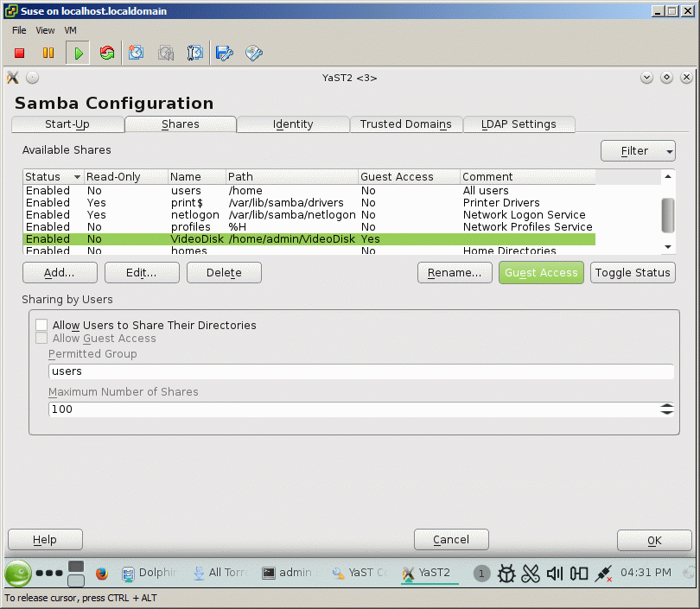This screenshot has height=609, width=700.
Task: Confirm with the OK button
Action: pyautogui.click(x=654, y=540)
